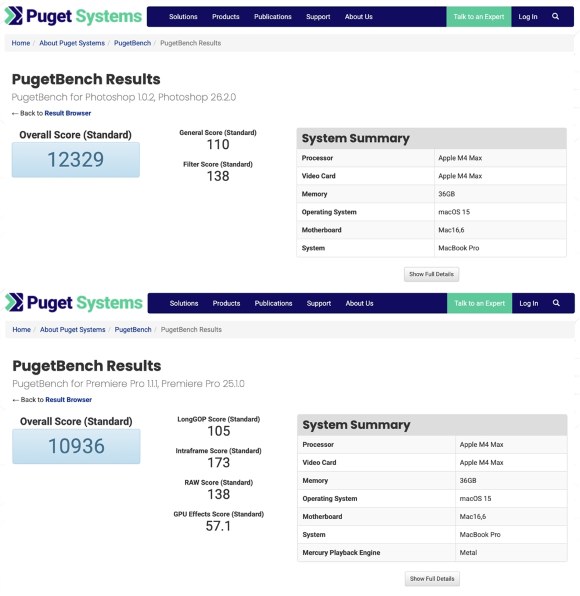Open the Products menu in top navbar
Viewport: 580px width, 596px height.
pyautogui.click(x=226, y=17)
